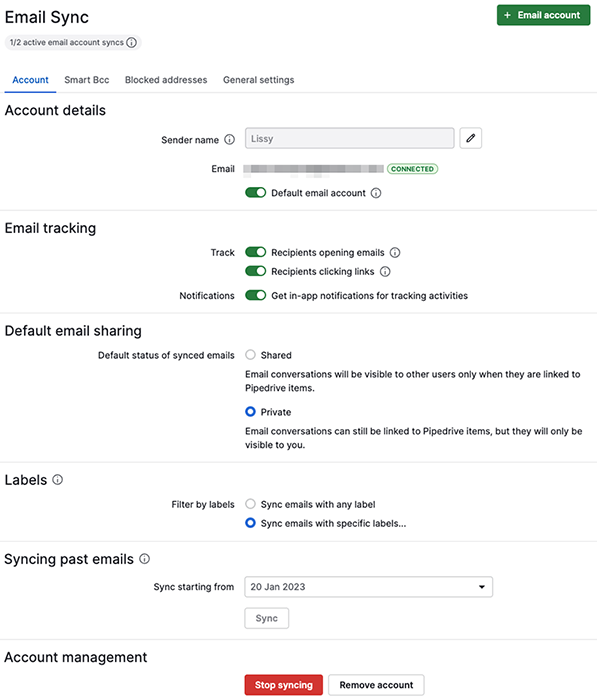Image resolution: width=597 pixels, height=700 pixels.
Task: Choose Sync emails with any label
Action: pyautogui.click(x=250, y=504)
